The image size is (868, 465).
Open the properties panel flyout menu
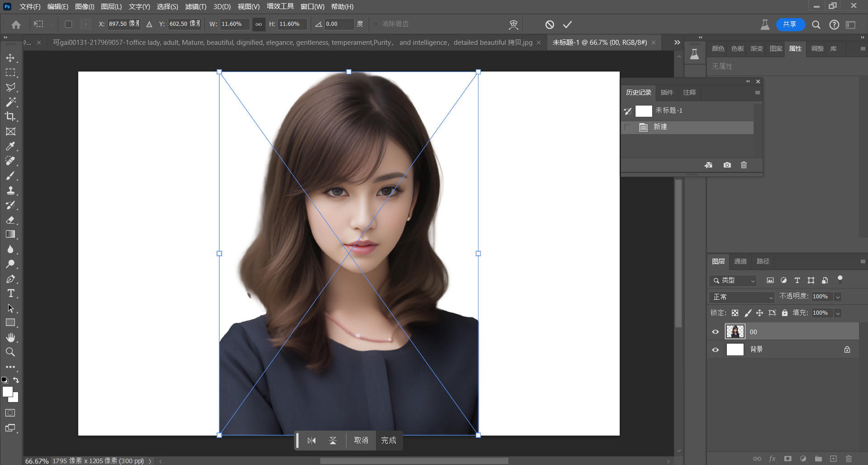pos(863,49)
